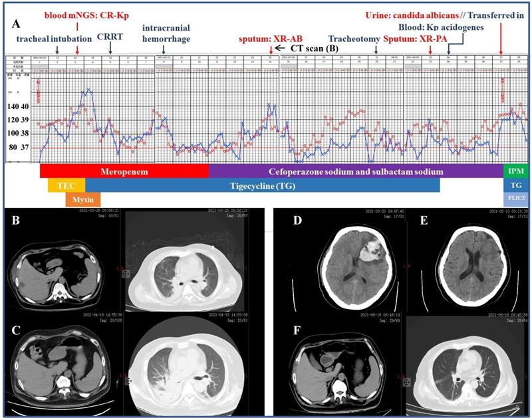
Task: Select the sputum: XR-AB arrow marker
Action: pyautogui.click(x=269, y=49)
